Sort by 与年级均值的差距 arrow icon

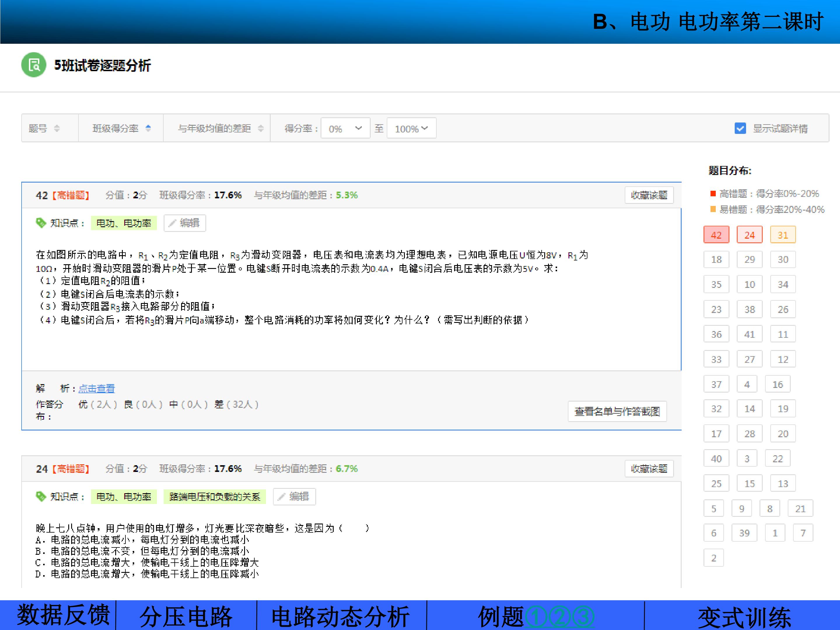pos(260,128)
